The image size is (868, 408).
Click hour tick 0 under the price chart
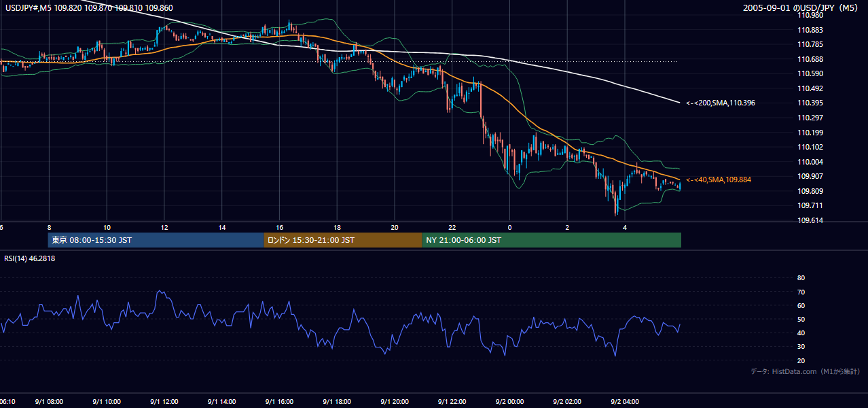coord(509,228)
